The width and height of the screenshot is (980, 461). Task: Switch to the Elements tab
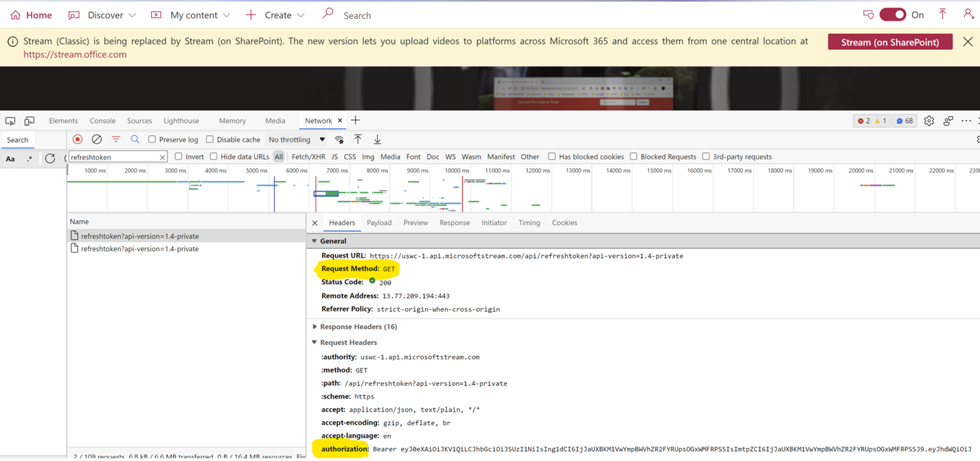point(63,121)
